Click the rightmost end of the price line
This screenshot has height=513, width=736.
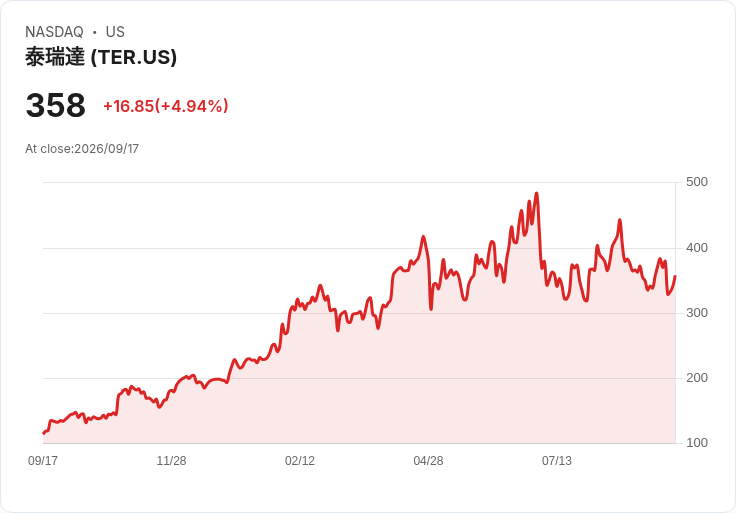pos(675,276)
